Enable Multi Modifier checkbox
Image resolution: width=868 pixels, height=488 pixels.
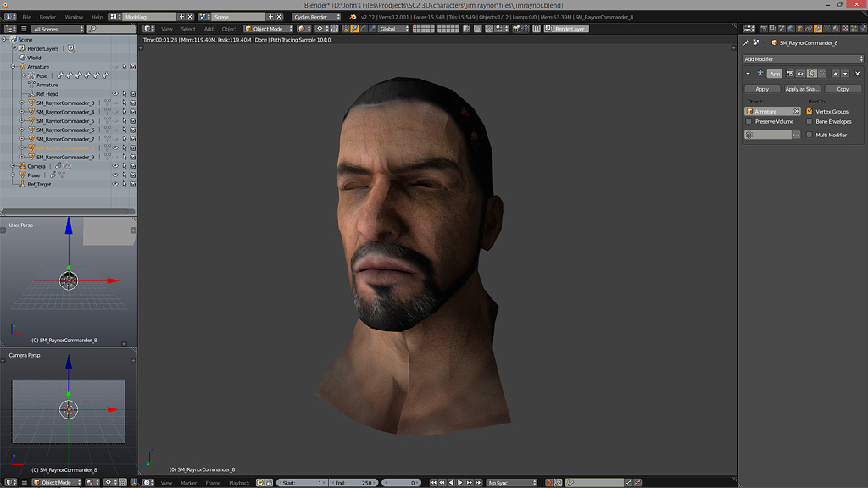point(810,135)
